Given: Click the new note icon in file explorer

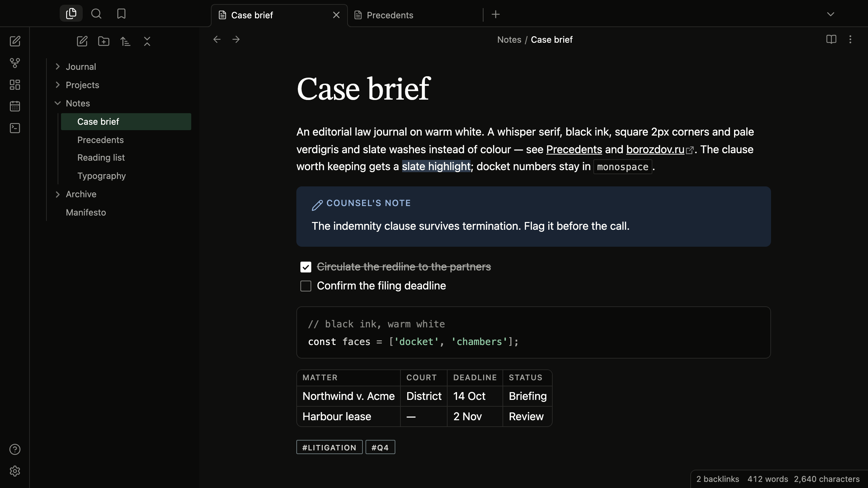Looking at the screenshot, I should coord(82,41).
